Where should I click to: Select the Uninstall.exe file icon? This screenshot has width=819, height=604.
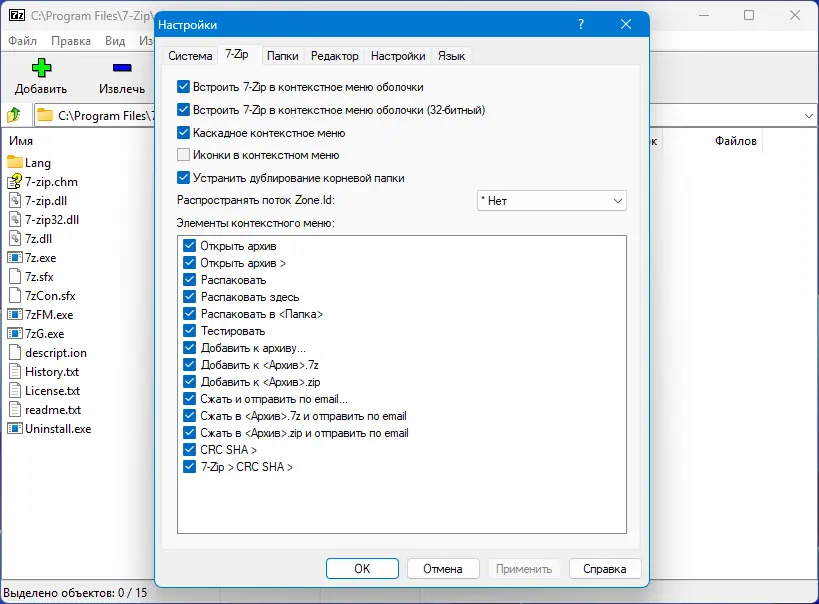(x=15, y=428)
